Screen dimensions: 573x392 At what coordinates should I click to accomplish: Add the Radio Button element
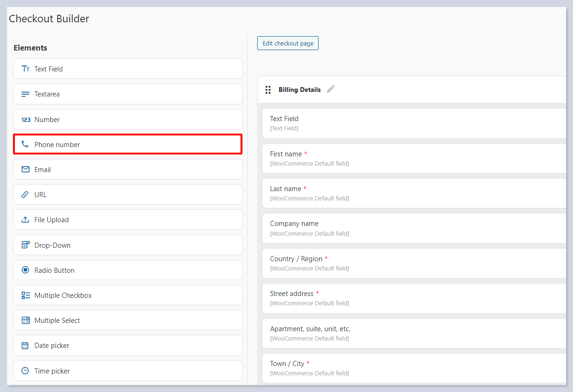pos(128,270)
